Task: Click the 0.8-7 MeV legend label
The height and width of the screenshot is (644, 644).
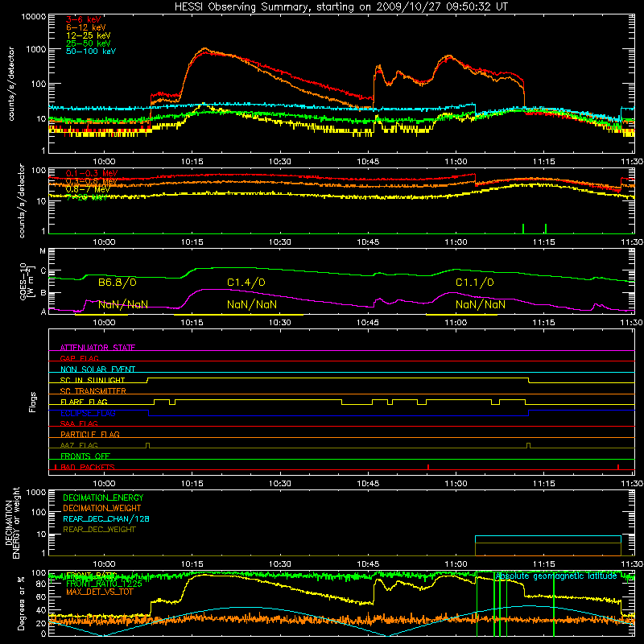Action: coord(88,189)
